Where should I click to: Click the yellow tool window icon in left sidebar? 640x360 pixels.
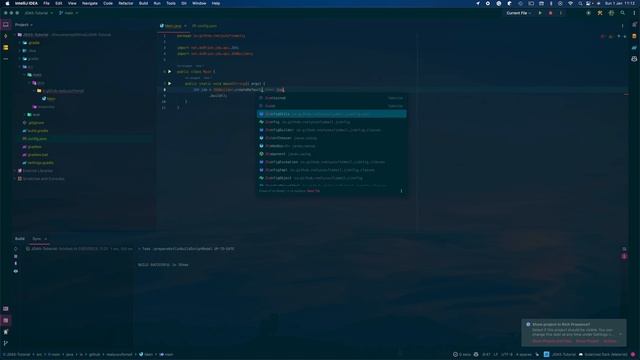6,48
